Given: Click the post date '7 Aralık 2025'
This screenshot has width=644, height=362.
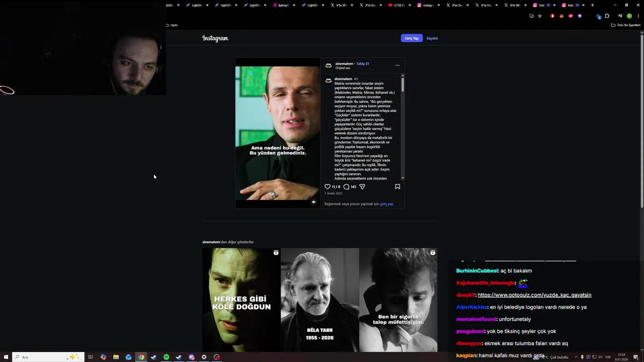Looking at the screenshot, I should [333, 194].
